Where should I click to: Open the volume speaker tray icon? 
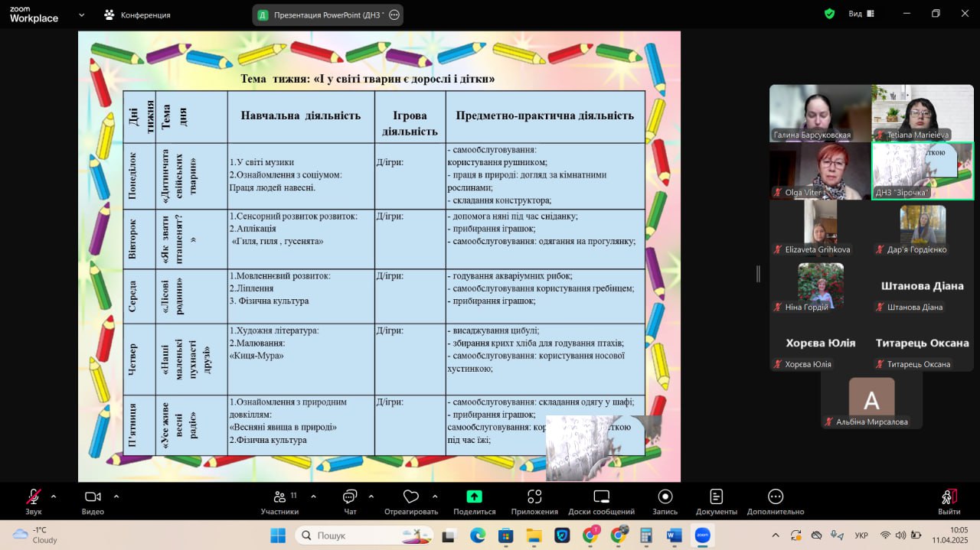900,535
